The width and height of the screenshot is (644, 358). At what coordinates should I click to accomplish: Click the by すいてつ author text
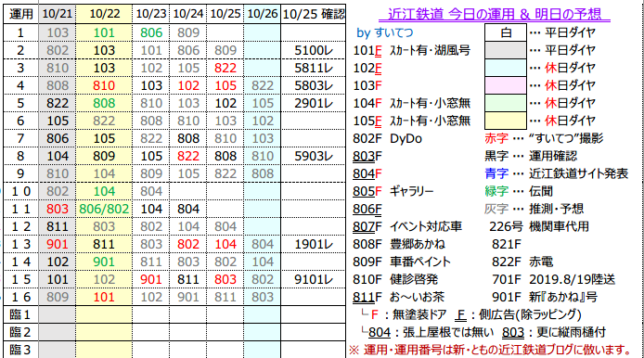pyautogui.click(x=385, y=32)
